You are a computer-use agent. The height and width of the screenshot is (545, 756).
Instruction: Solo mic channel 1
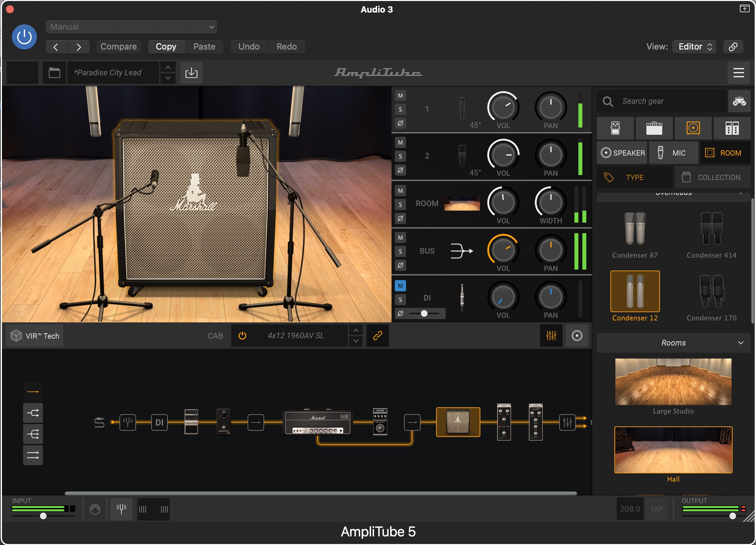400,109
